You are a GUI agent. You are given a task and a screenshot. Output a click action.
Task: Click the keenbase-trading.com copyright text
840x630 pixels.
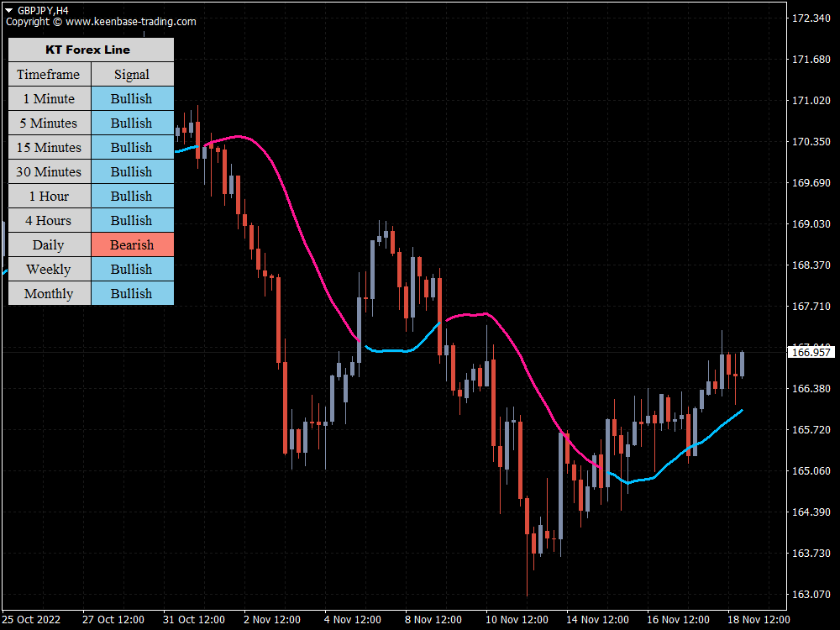coord(101,22)
